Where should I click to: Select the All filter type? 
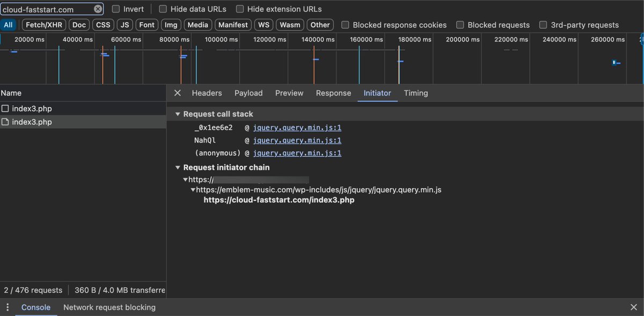pos(8,25)
